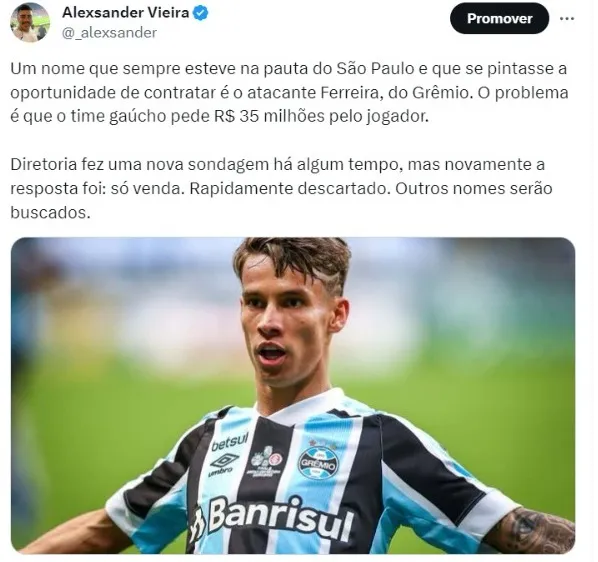This screenshot has height=562, width=598.
Task: Open the tweet's attached player photo
Action: pyautogui.click(x=293, y=395)
